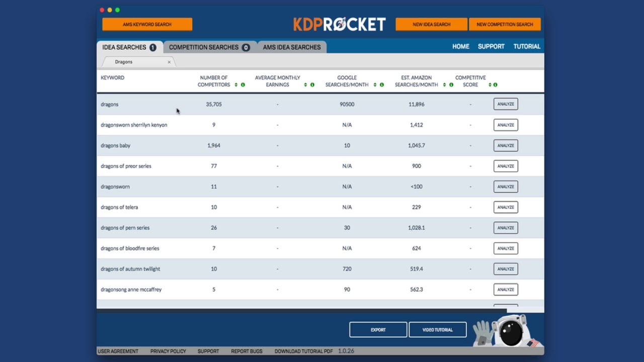Open the User Agreement link
Screen dimensions: 644x362
point(118,351)
